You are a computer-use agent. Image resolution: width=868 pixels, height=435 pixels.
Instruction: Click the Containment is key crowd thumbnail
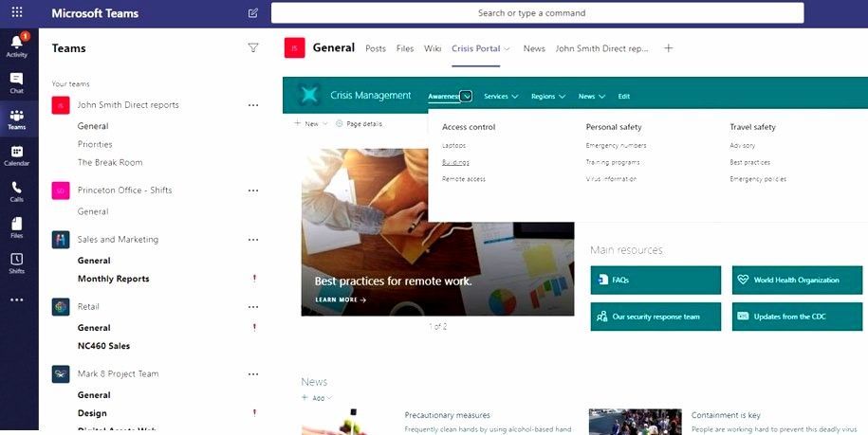(x=635, y=422)
